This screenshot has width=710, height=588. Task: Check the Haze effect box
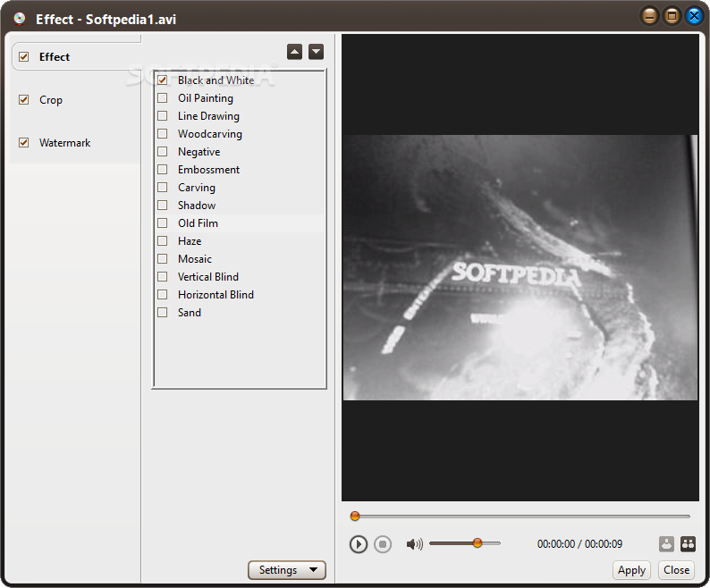[162, 241]
